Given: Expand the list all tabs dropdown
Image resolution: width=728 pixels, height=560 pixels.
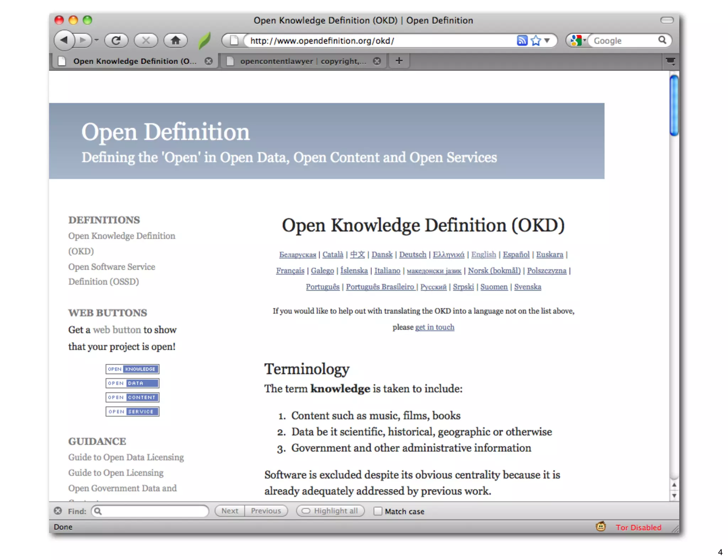Looking at the screenshot, I should point(670,61).
